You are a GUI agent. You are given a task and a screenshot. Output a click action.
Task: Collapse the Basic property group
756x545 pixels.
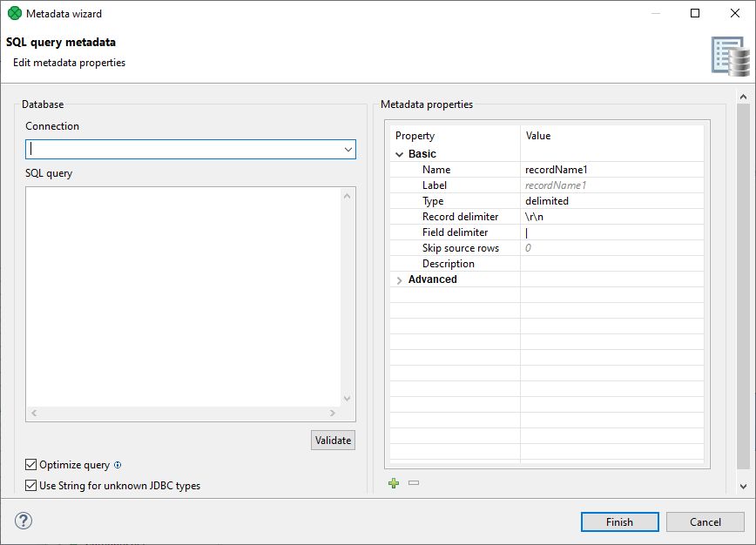coord(400,153)
